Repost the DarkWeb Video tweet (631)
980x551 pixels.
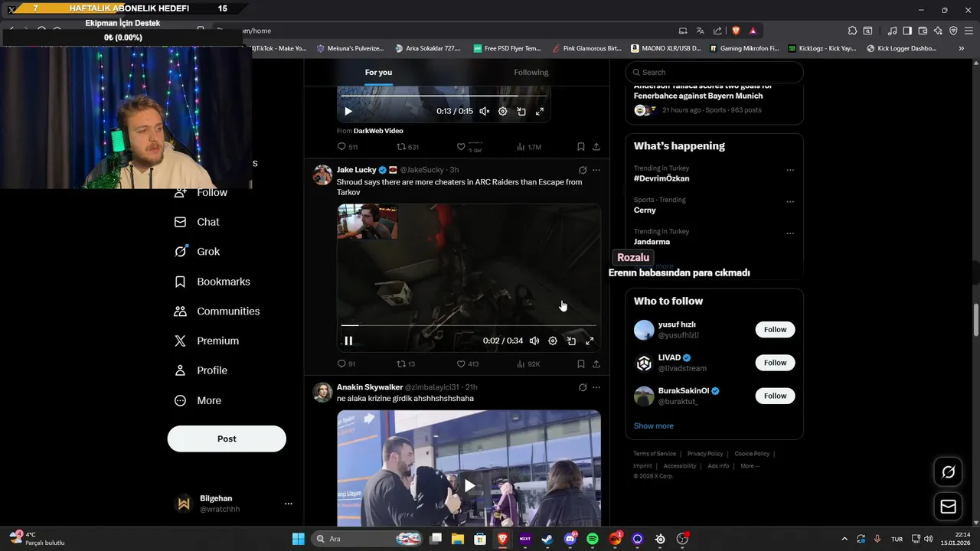click(407, 146)
